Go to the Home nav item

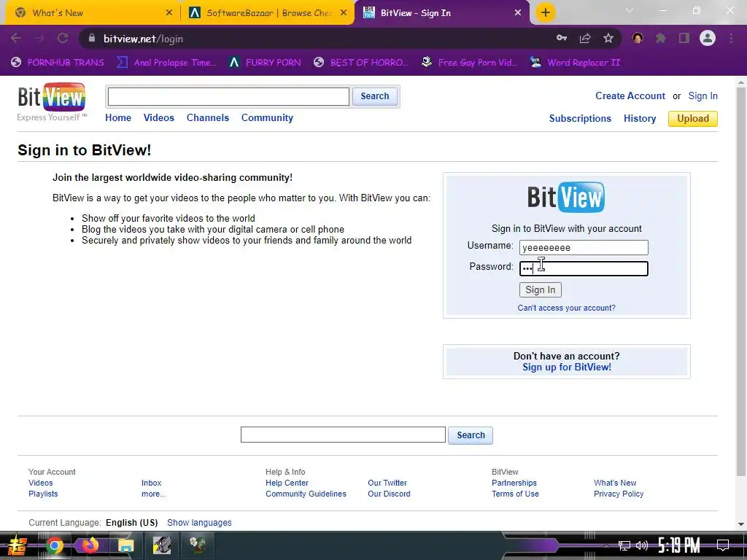118,117
